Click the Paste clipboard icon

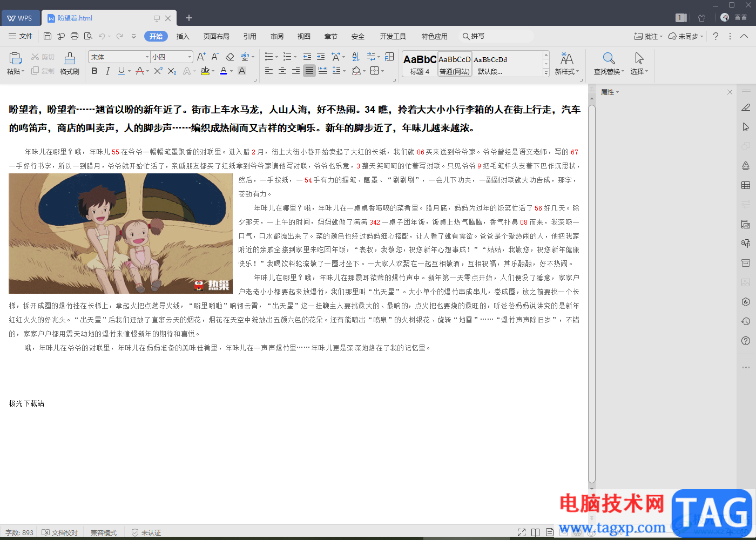(16, 58)
